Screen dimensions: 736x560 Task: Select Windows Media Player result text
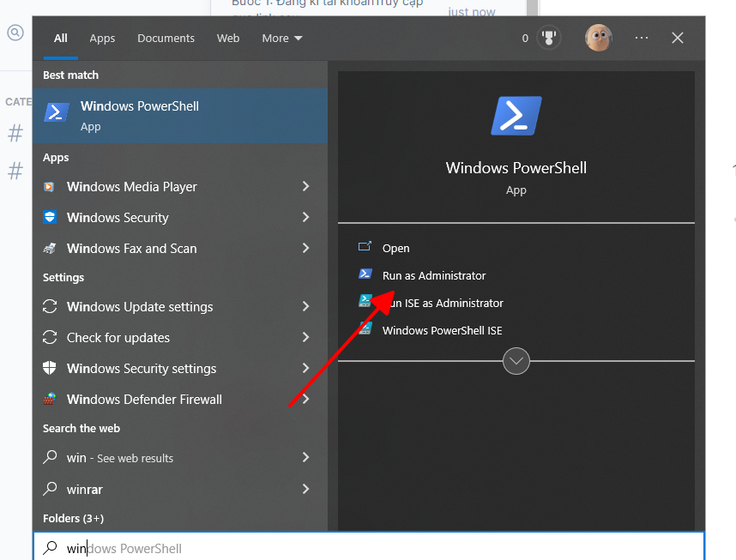point(132,187)
